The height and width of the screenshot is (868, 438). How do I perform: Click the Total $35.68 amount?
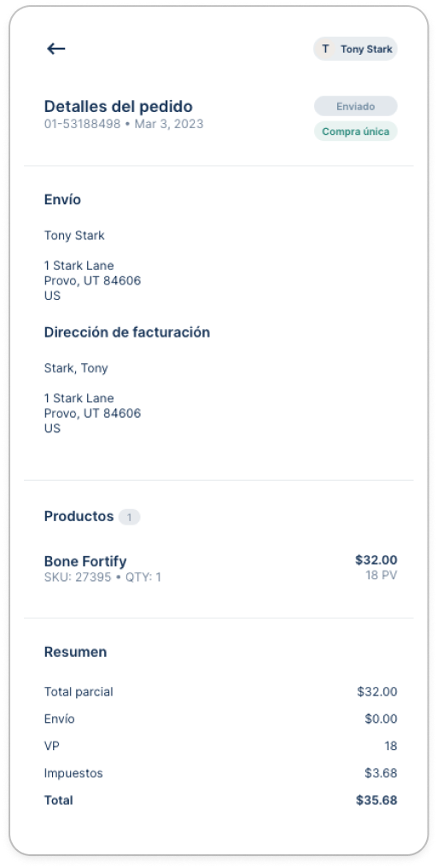(377, 800)
